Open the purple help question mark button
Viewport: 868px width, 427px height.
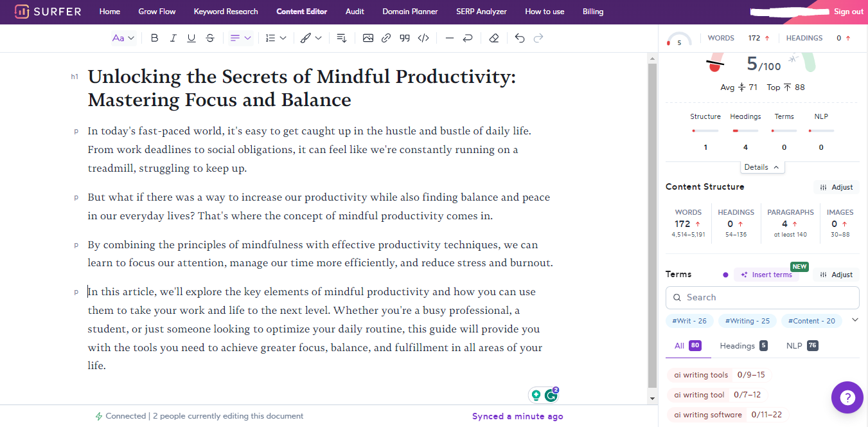(847, 397)
